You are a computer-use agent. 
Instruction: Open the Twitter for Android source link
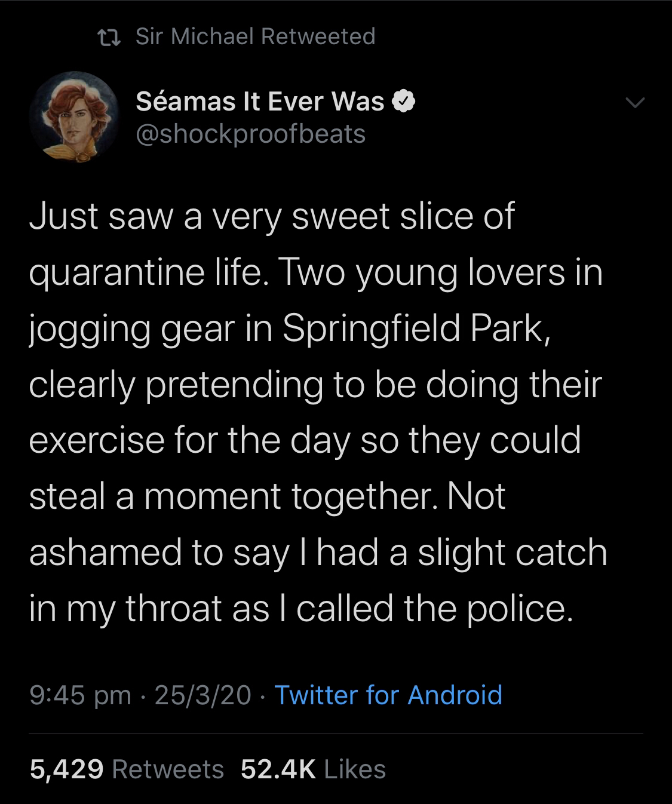point(388,695)
